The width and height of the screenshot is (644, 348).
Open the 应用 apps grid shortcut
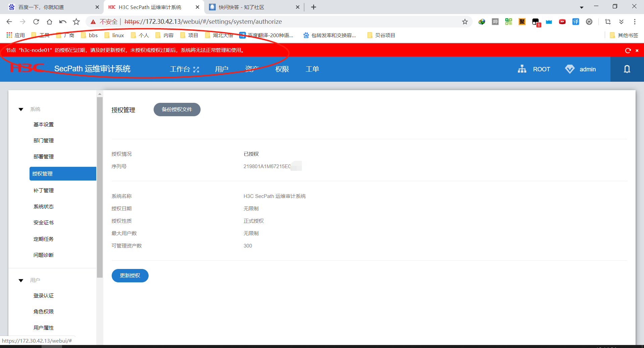point(15,35)
